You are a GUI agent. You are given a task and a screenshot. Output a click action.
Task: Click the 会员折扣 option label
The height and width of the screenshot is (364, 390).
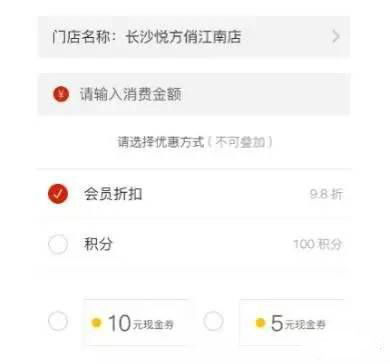(x=113, y=194)
